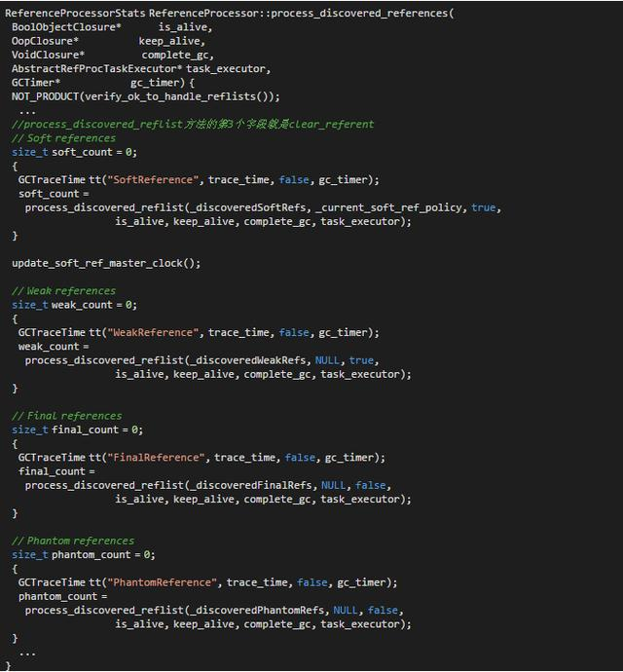
Task: Click the 'size_t phantom_count = 0;' line
Action: coord(84,554)
